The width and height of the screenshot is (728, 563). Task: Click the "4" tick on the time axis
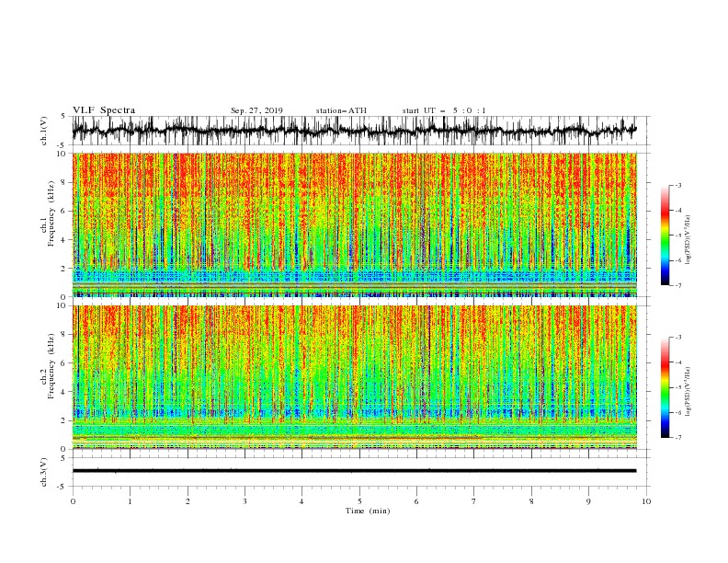click(301, 501)
